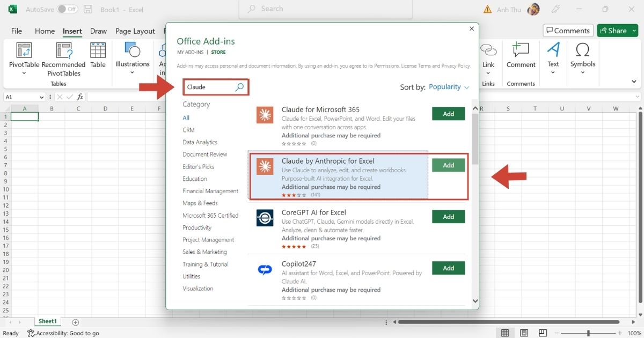Insert a Table from ribbon
644x338 pixels.
(x=98, y=55)
